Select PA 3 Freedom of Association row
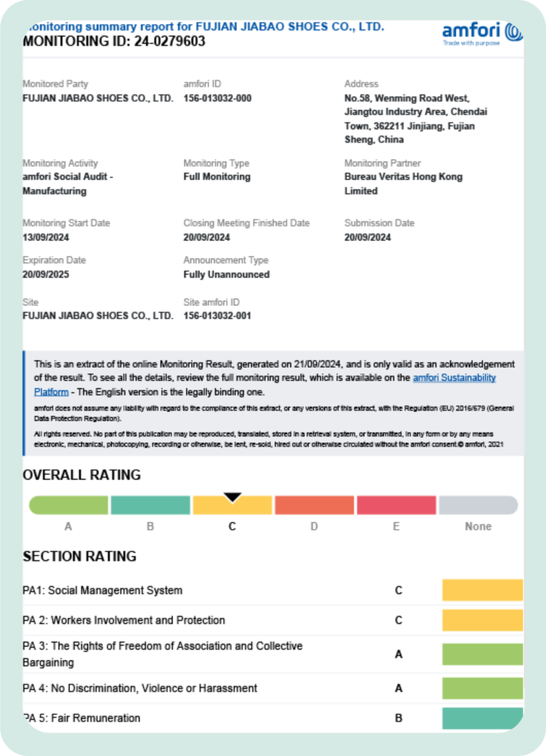546x756 pixels. pos(162,654)
